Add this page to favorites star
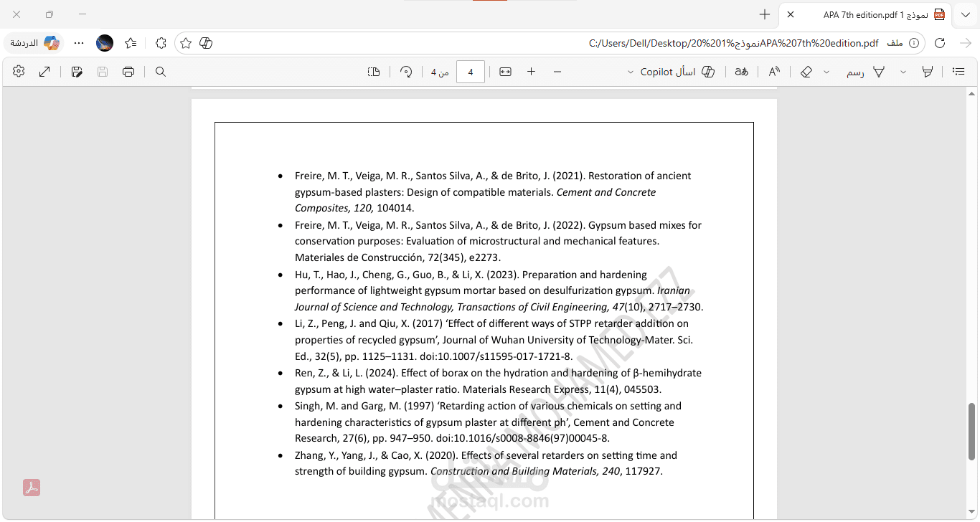Screen dimensions: 980x522 (x=186, y=43)
